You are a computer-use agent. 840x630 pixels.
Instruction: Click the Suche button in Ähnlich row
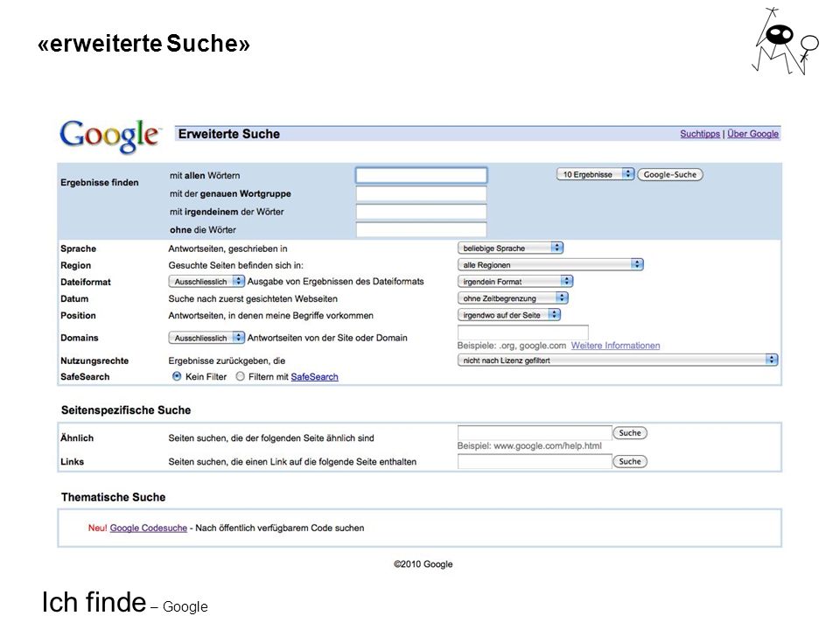630,433
